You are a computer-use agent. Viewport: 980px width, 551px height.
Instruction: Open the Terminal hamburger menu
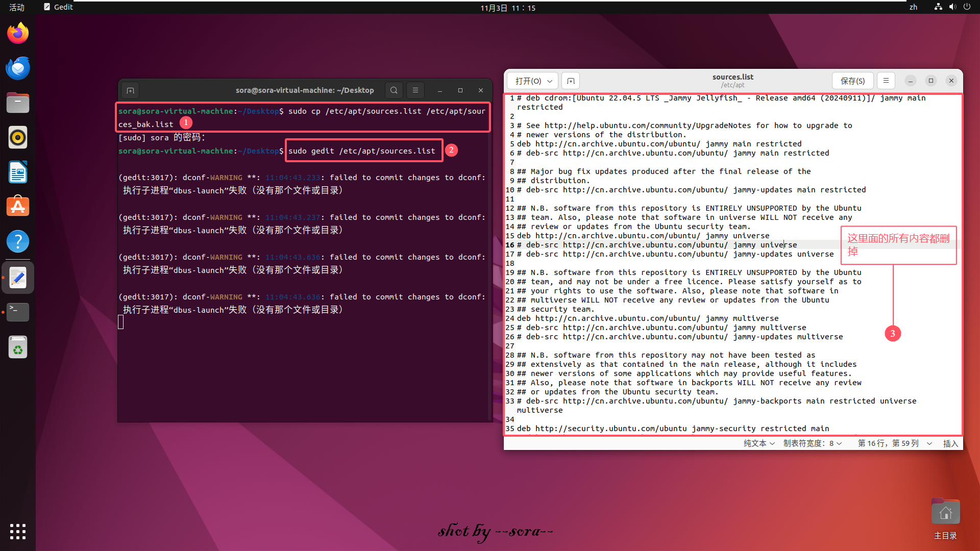tap(415, 90)
